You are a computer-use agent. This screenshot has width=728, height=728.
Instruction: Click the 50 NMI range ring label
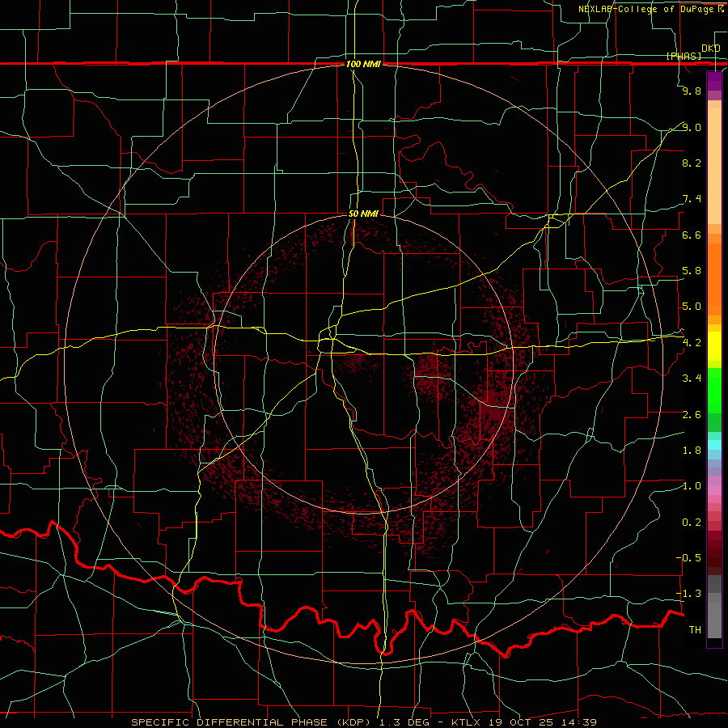[x=363, y=214]
